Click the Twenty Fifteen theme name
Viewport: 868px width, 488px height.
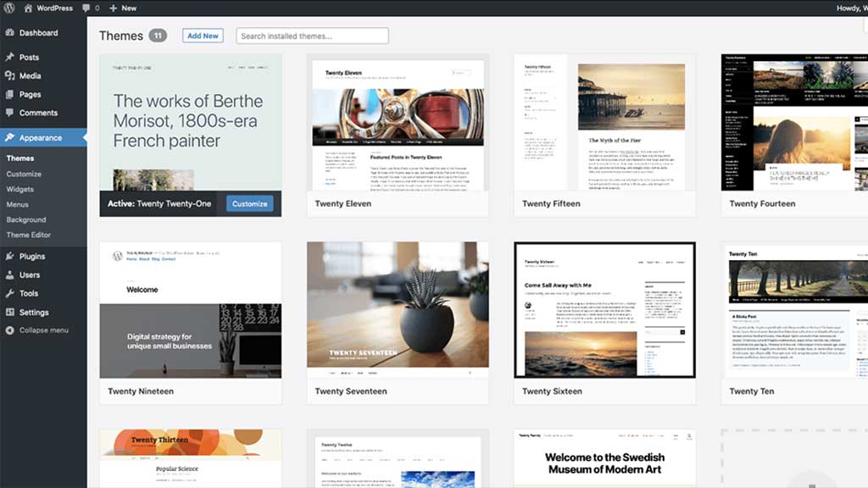[551, 203]
